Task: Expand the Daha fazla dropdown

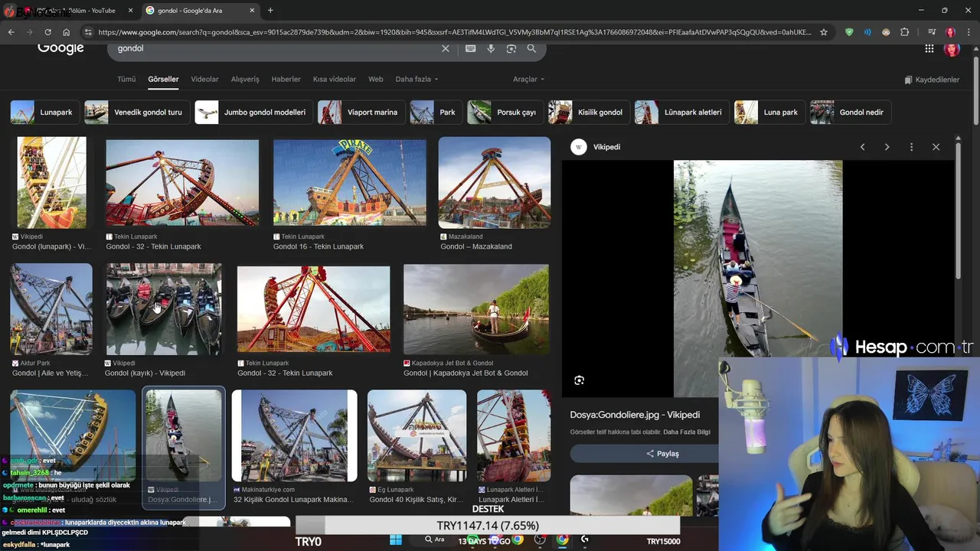Action: click(416, 80)
